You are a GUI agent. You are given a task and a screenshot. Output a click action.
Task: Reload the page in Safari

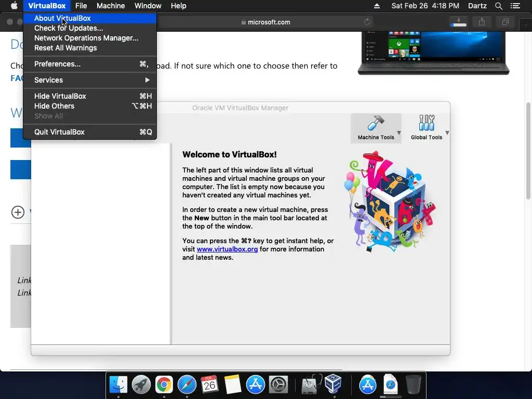point(367,22)
